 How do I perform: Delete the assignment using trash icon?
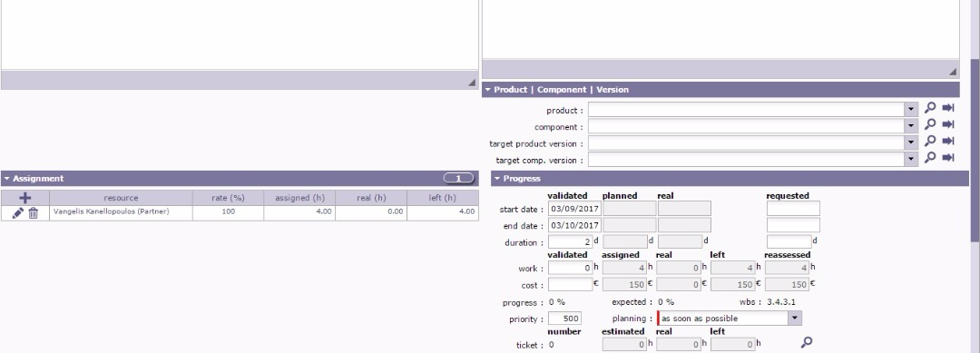click(34, 213)
